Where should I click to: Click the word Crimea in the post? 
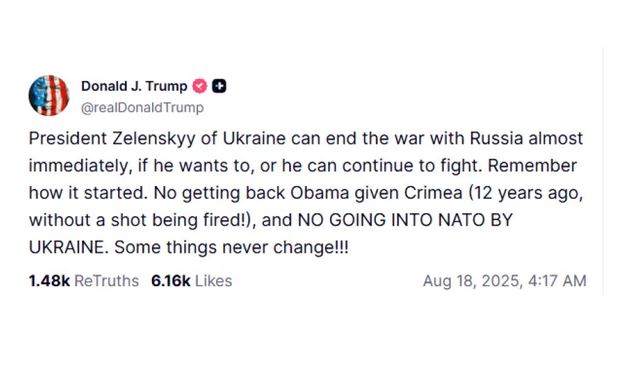click(433, 193)
